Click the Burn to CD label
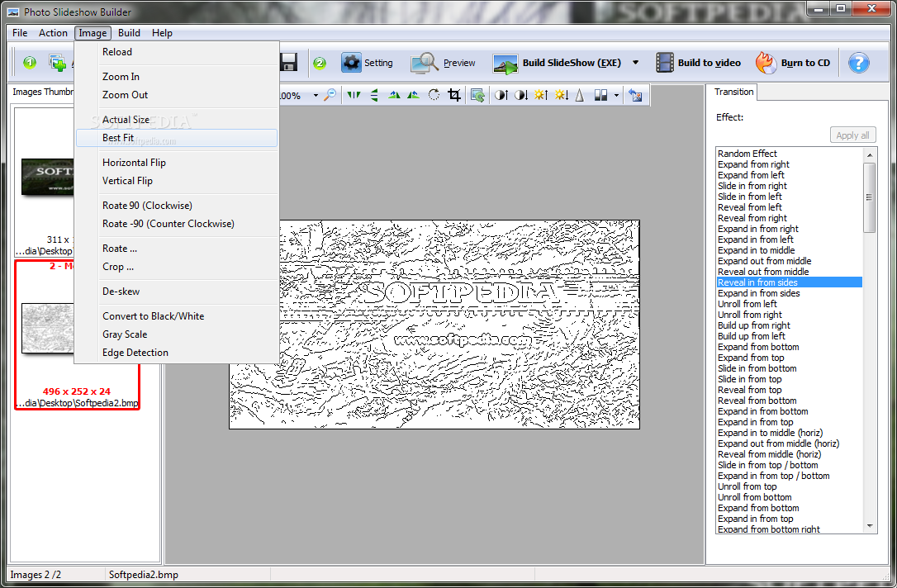 (805, 63)
